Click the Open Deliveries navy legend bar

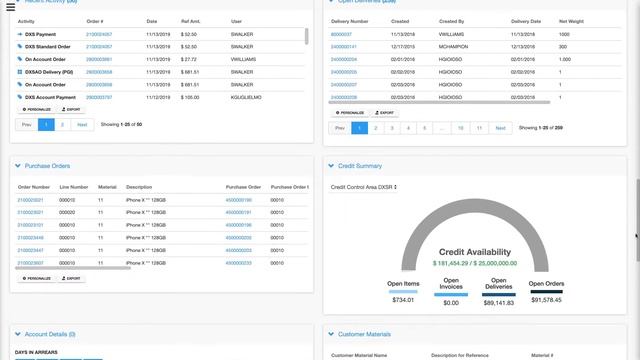pyautogui.click(x=498, y=294)
